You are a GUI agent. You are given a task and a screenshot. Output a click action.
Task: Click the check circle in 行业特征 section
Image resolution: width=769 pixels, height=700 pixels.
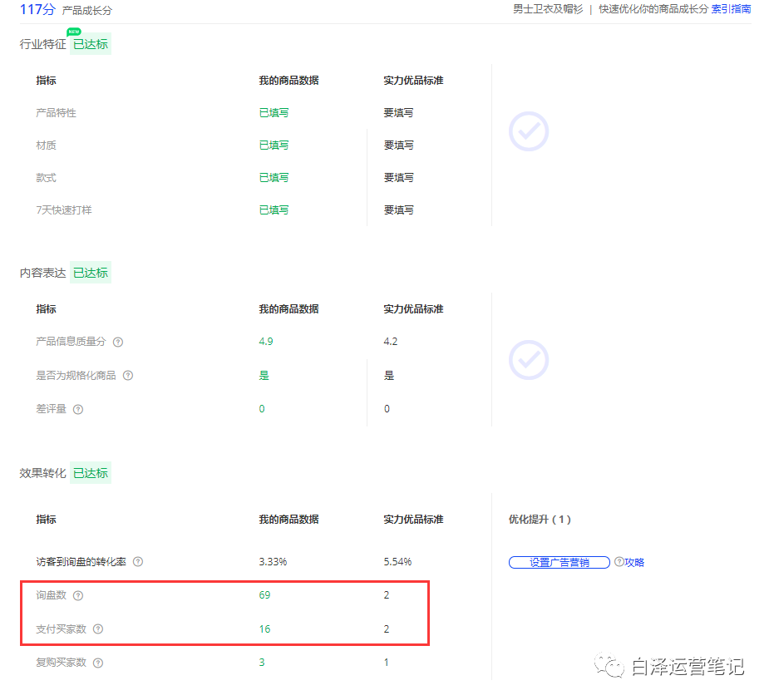point(528,131)
